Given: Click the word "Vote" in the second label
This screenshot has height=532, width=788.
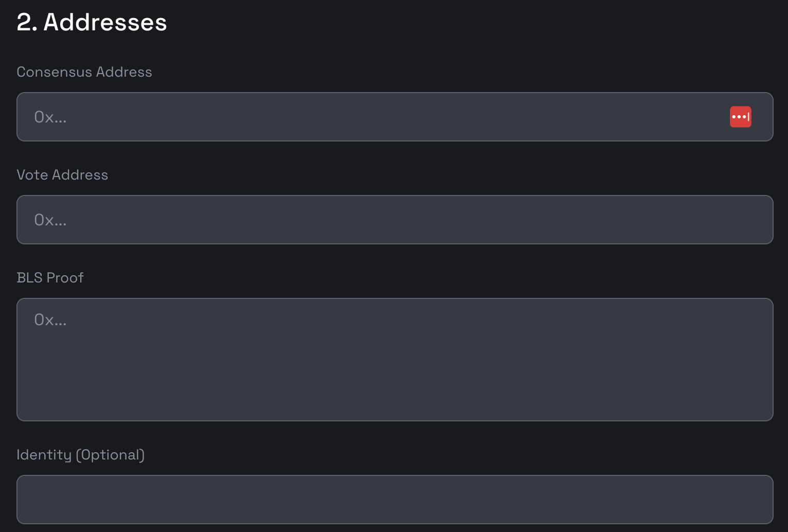Looking at the screenshot, I should click(x=32, y=175).
